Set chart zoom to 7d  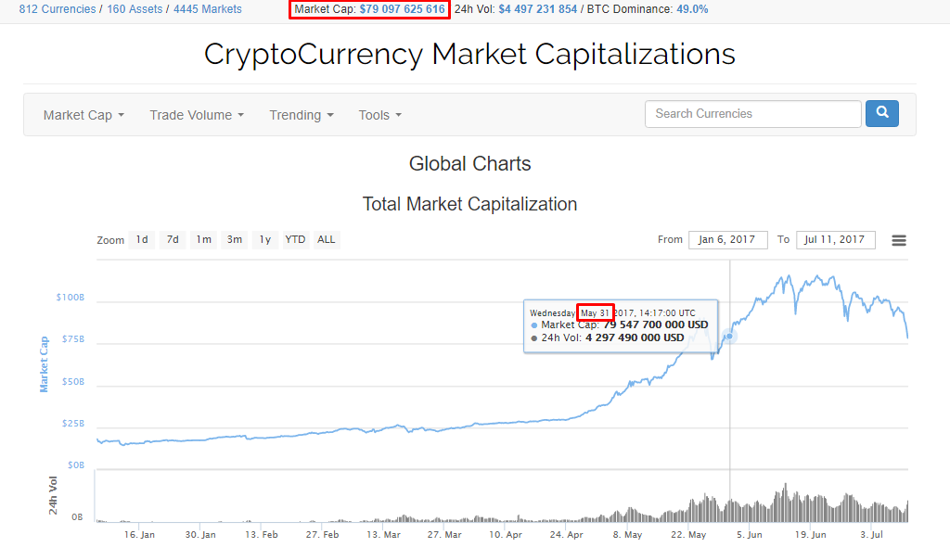pos(173,239)
